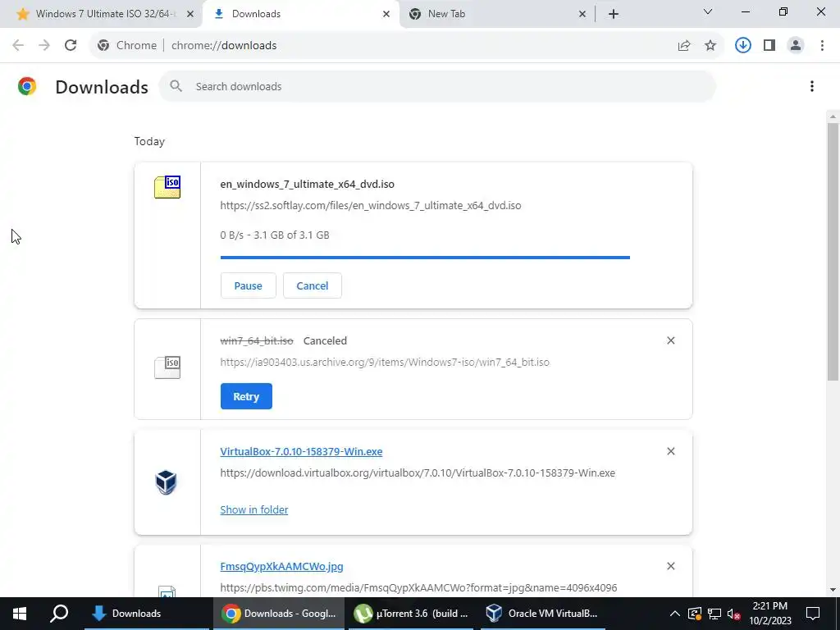The height and width of the screenshot is (630, 840).
Task: Go back using the browser back arrow
Action: [x=18, y=45]
